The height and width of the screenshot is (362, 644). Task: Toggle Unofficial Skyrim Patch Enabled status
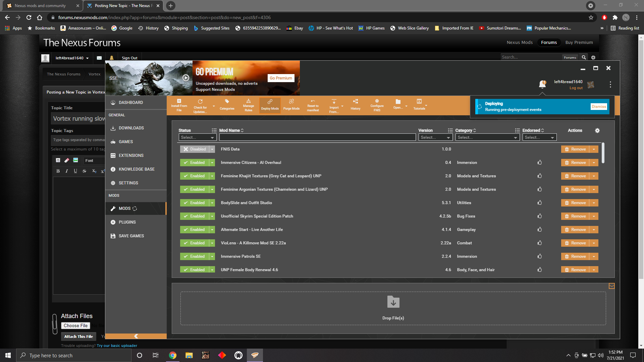[195, 216]
